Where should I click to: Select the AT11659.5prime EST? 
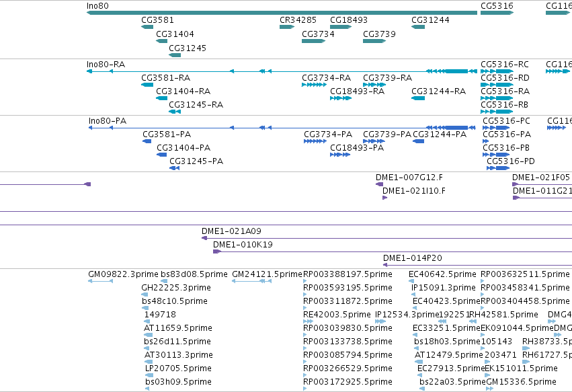pos(148,335)
